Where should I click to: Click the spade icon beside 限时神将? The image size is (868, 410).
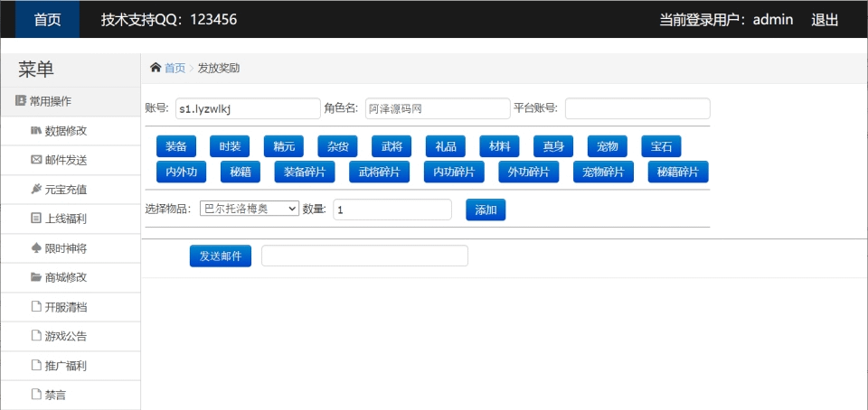(36, 247)
